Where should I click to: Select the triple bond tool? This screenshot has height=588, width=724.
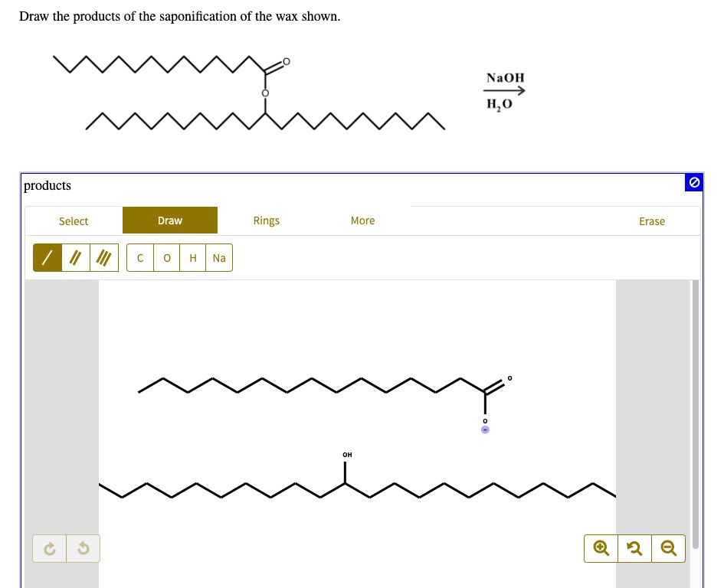click(x=103, y=257)
